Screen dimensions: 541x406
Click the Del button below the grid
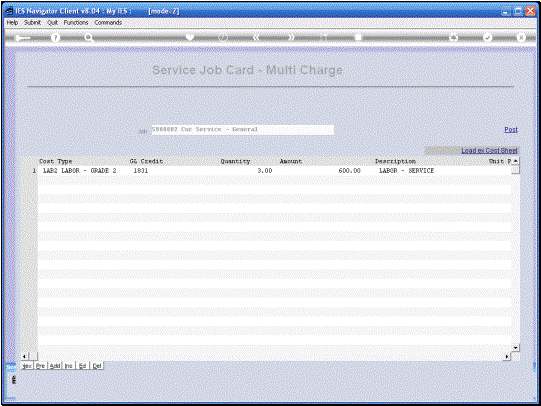(97, 366)
